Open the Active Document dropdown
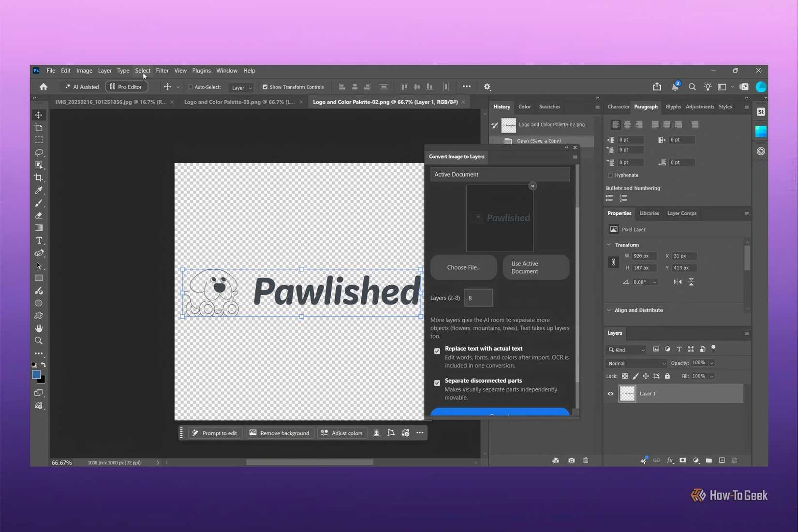 click(x=500, y=175)
